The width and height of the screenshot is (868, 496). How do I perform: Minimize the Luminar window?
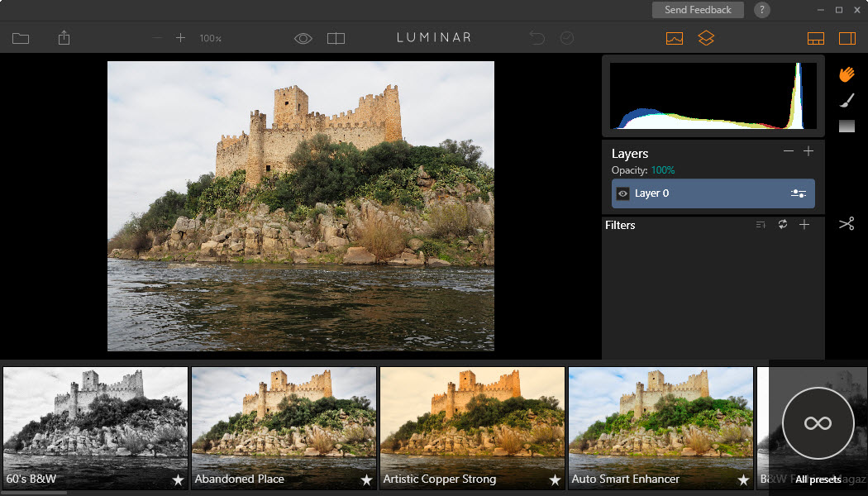point(820,10)
